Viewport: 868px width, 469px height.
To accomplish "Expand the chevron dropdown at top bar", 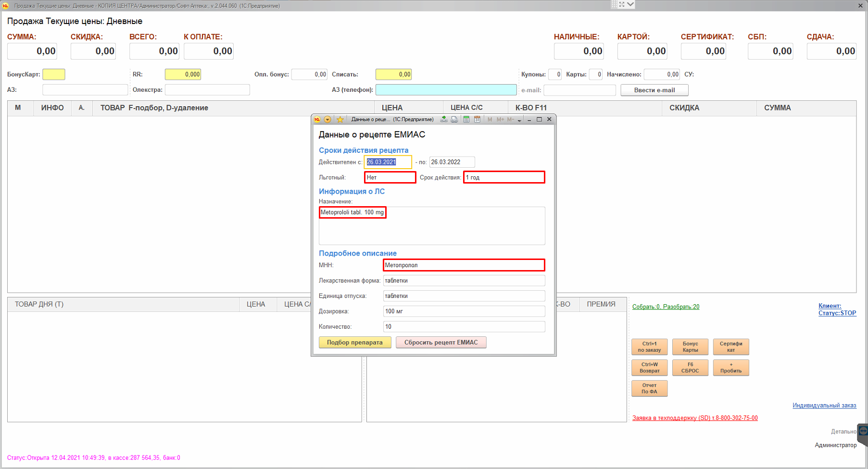I will click(630, 4).
